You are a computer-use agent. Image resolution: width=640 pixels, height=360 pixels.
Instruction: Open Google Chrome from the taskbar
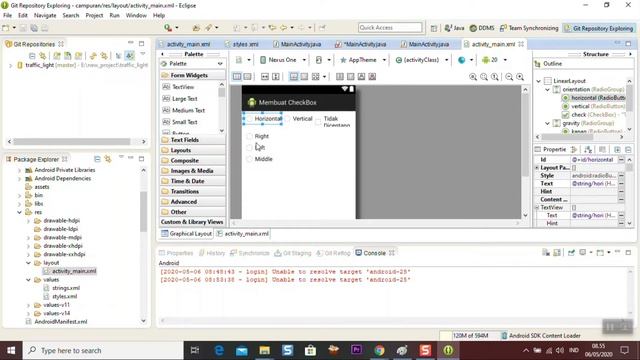379,350
